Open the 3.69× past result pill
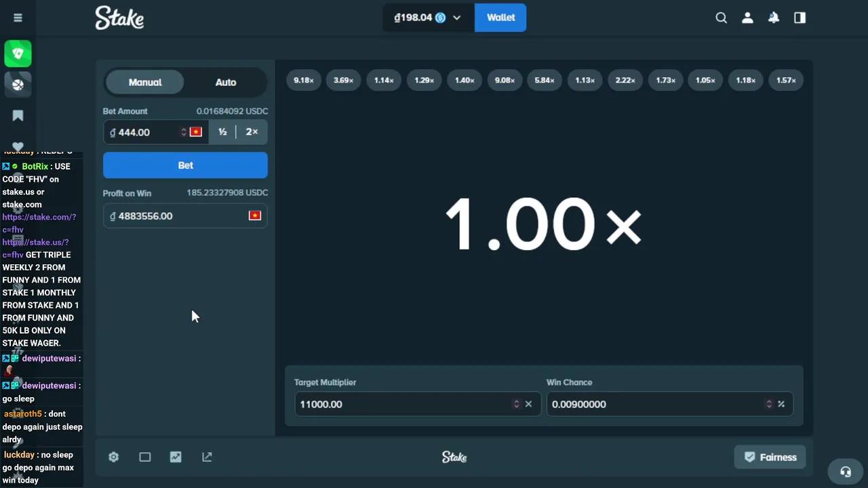The width and height of the screenshot is (868, 488). tap(344, 81)
